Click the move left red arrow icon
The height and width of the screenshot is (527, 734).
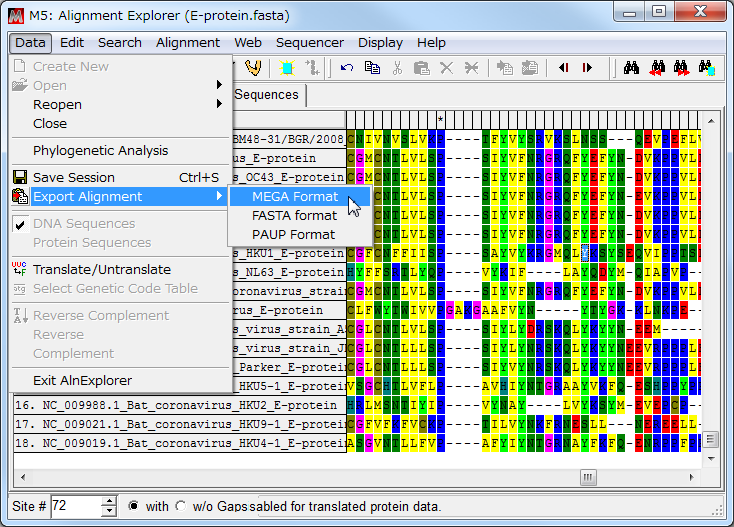click(x=563, y=68)
